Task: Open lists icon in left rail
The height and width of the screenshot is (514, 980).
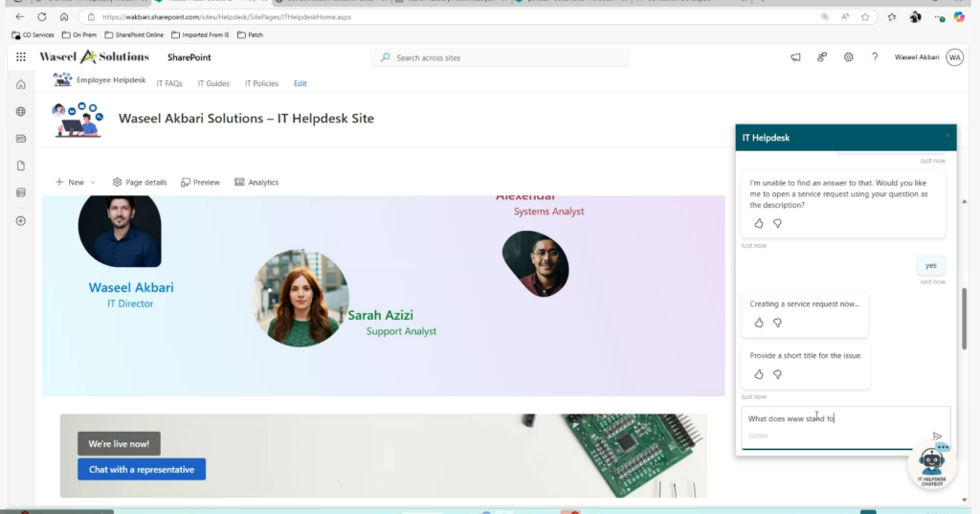Action: [21, 192]
